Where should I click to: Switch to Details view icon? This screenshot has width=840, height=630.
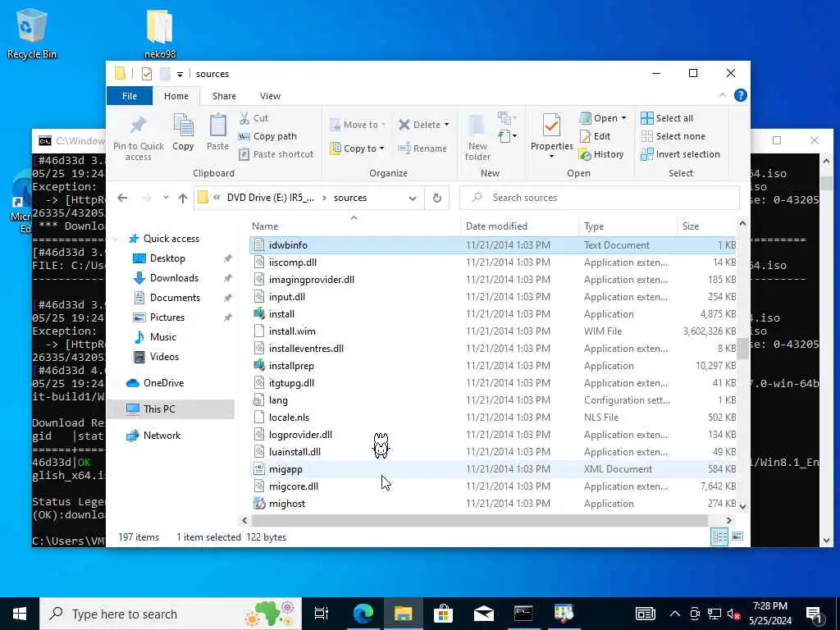click(719, 536)
